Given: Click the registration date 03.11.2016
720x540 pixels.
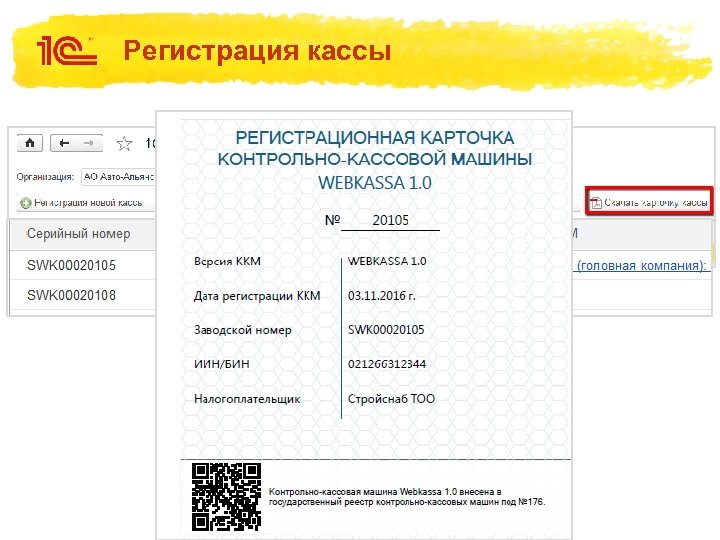Looking at the screenshot, I should (382, 296).
